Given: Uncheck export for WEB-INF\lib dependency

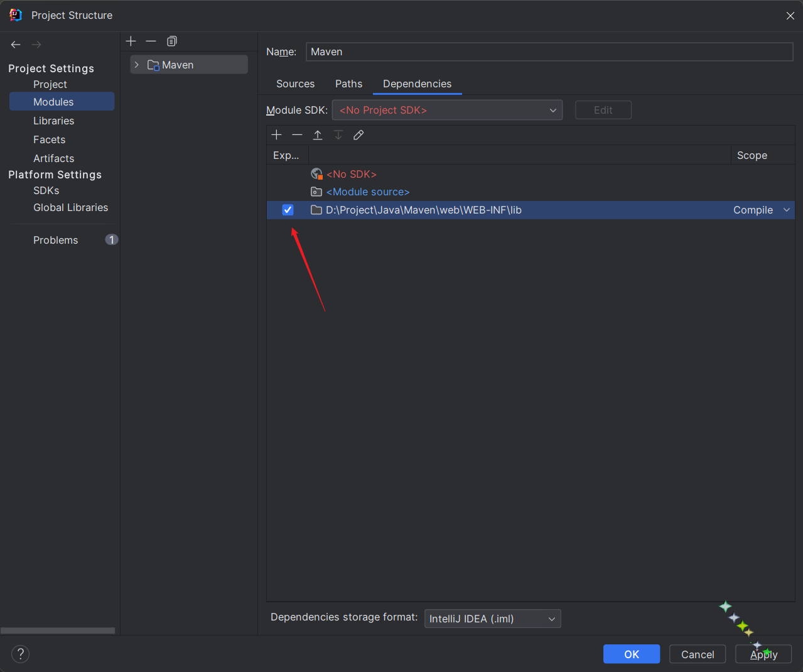Looking at the screenshot, I should coord(288,210).
